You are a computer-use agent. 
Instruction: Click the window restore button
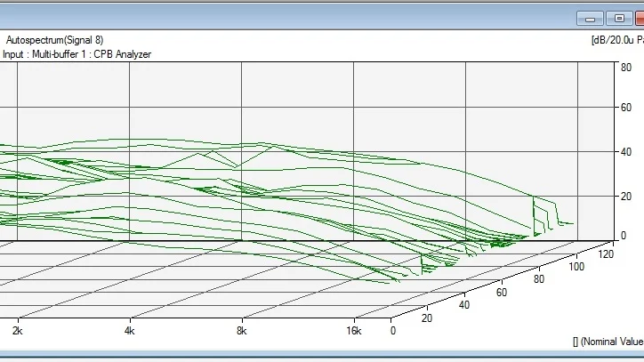pos(619,19)
